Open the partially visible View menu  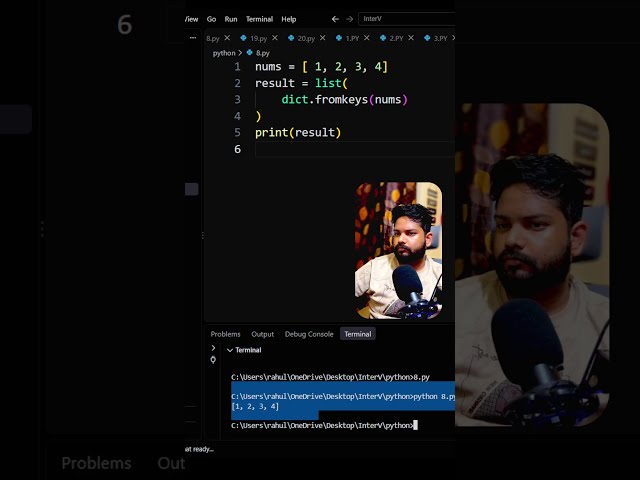[x=191, y=19]
